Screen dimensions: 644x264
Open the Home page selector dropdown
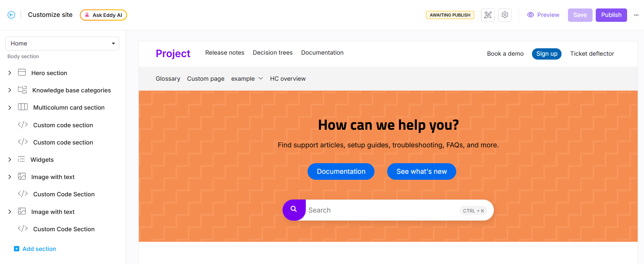coord(62,43)
